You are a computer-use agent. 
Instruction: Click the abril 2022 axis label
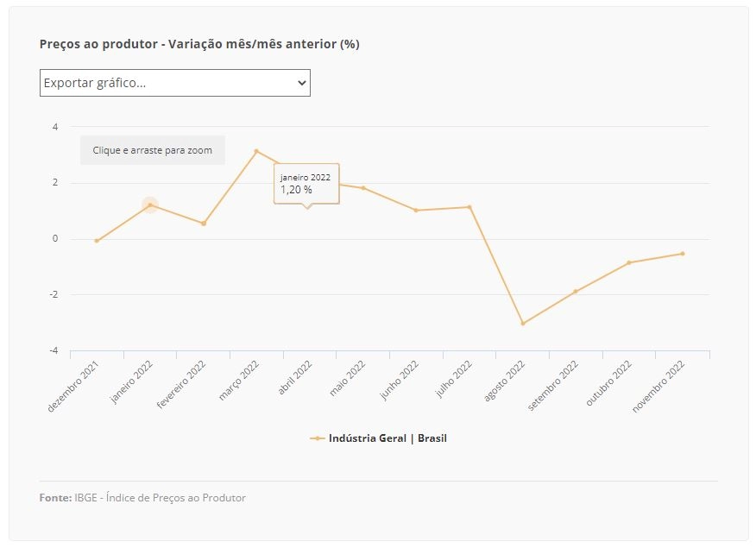295,378
